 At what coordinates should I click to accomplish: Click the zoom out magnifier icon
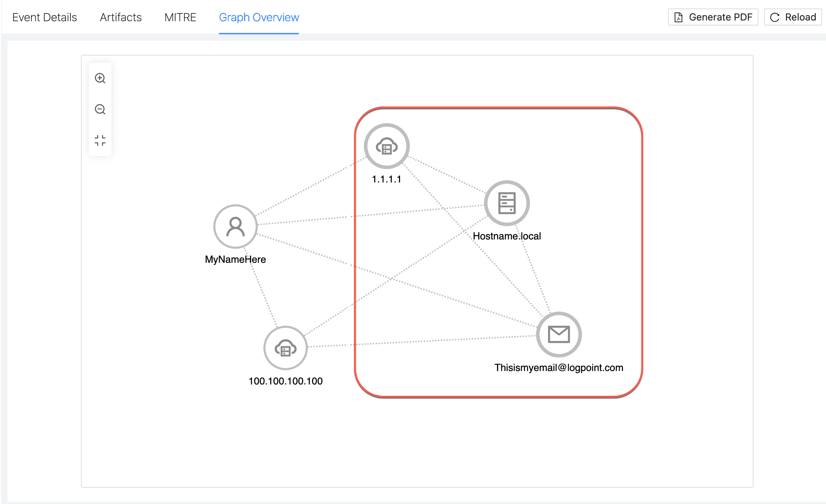point(100,109)
